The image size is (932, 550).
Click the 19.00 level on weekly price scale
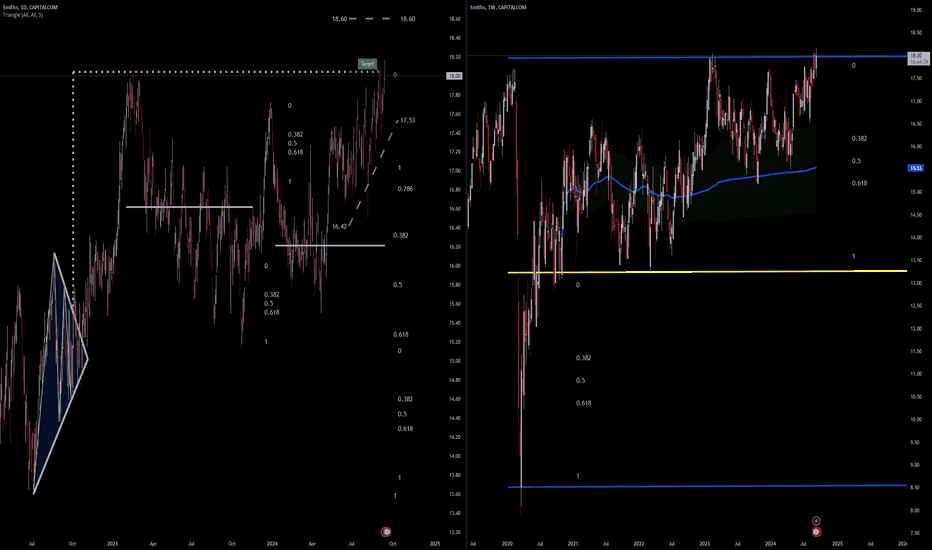point(916,10)
